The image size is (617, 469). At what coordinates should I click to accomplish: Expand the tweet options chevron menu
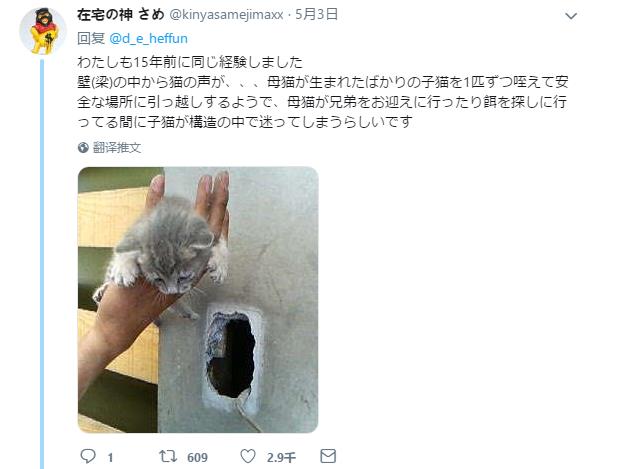coord(571,16)
